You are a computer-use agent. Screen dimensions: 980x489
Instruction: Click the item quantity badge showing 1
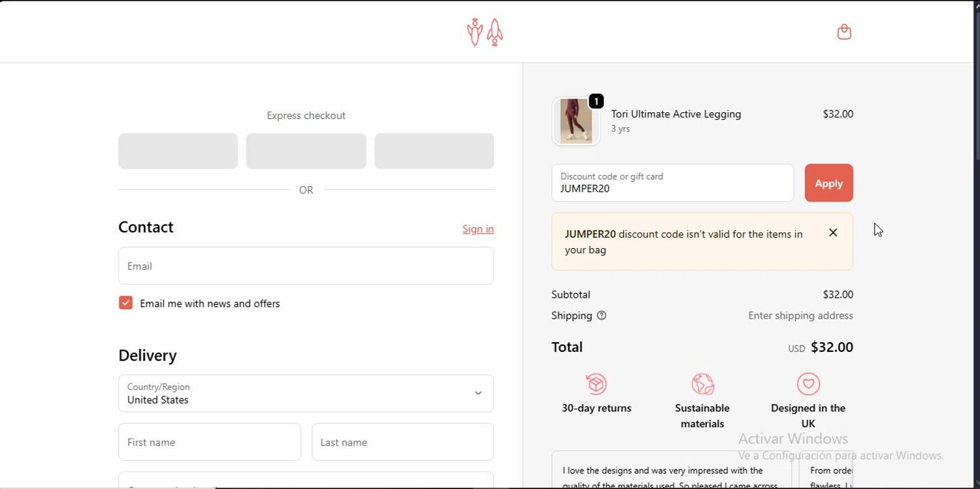(x=596, y=101)
